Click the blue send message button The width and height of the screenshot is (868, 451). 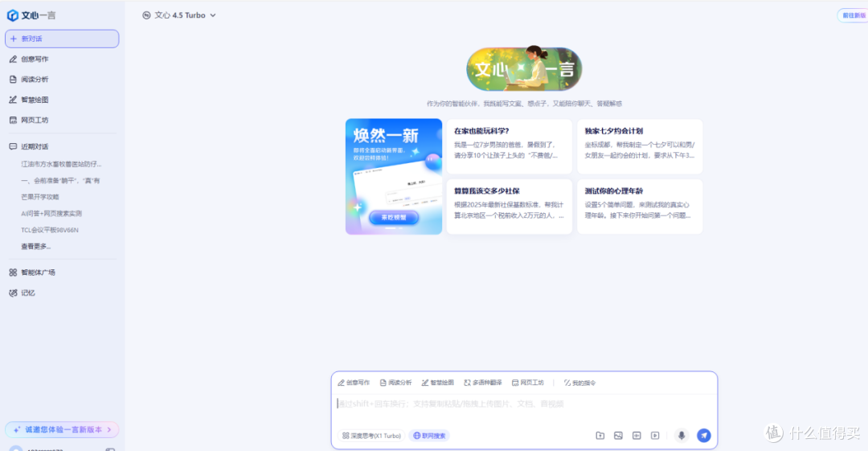tap(703, 436)
